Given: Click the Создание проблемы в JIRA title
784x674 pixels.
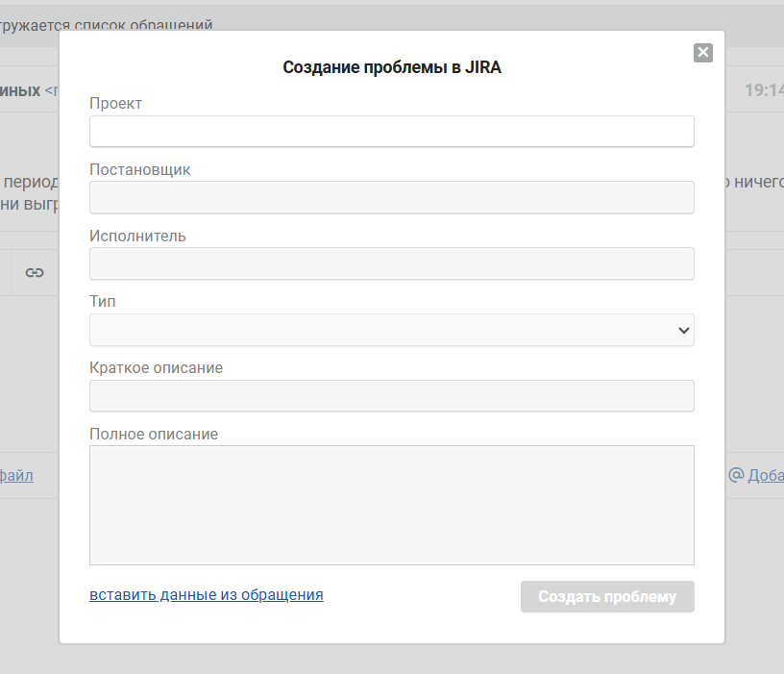Looking at the screenshot, I should click(x=391, y=67).
